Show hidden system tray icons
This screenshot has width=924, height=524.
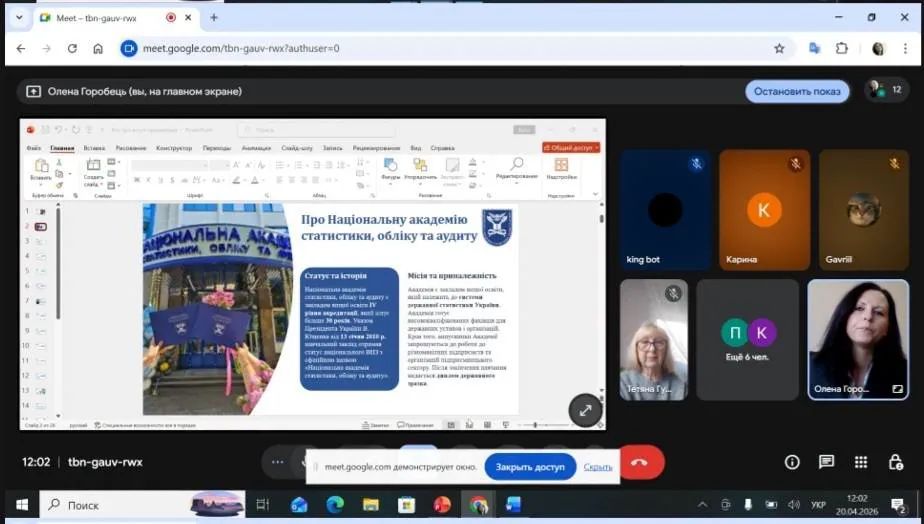pos(701,505)
